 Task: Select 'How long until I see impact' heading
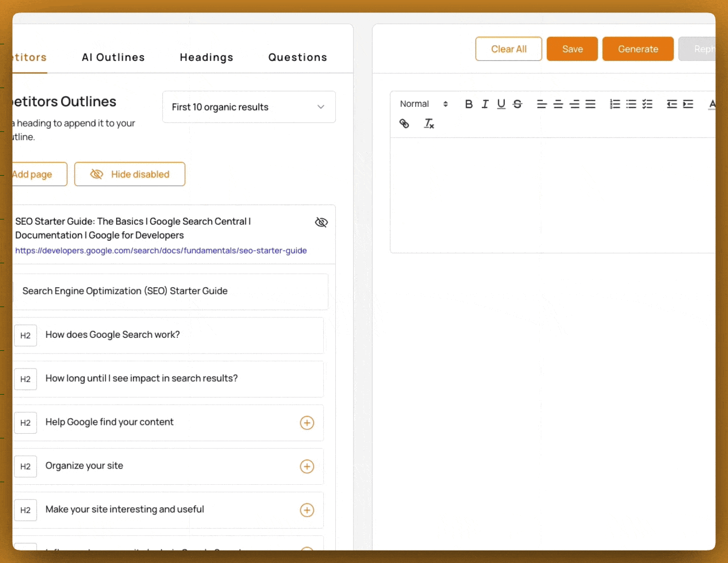click(168, 379)
